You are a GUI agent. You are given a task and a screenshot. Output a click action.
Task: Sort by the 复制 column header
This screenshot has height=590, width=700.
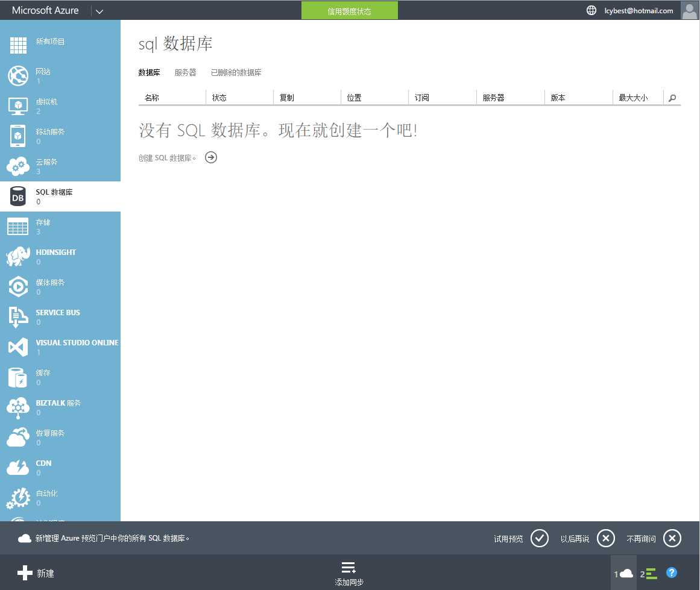(286, 98)
